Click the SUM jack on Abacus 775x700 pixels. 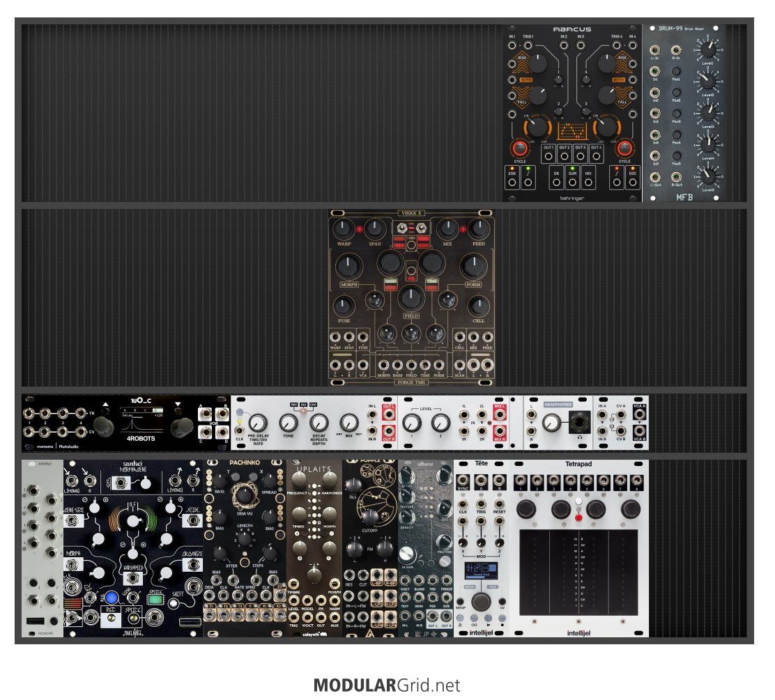(572, 182)
